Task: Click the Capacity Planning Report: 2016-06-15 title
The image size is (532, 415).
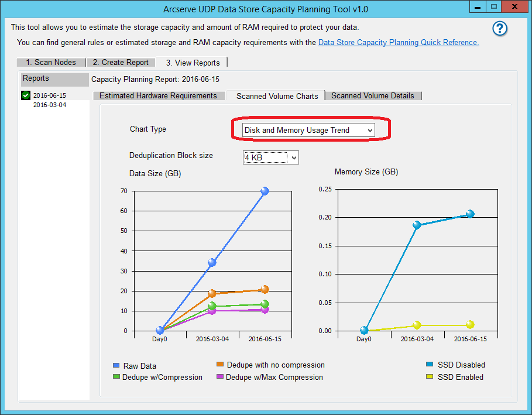Action: [x=156, y=80]
